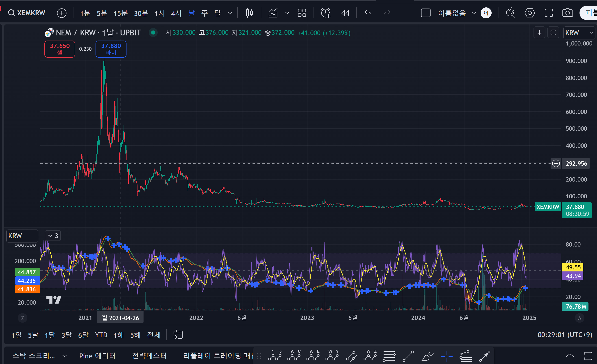Open the KRW currency dropdown at top right
597x364 pixels.
point(579,33)
